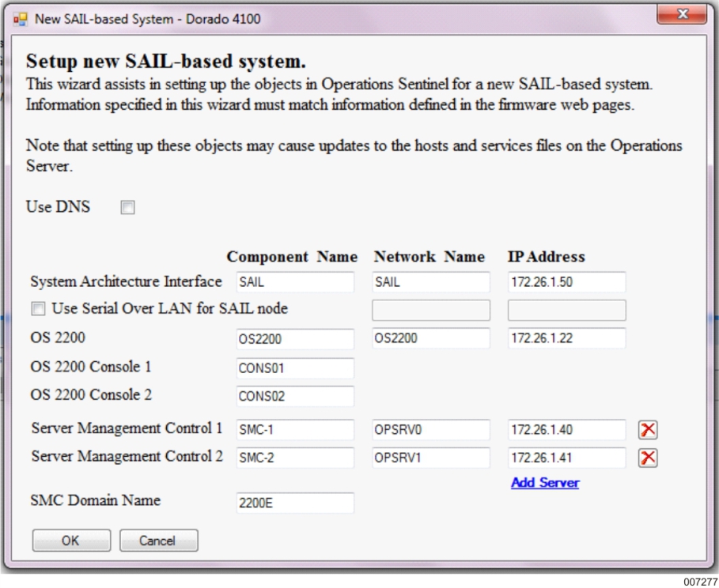
Task: Edit the OPSRV0 network name field
Action: coord(431,430)
